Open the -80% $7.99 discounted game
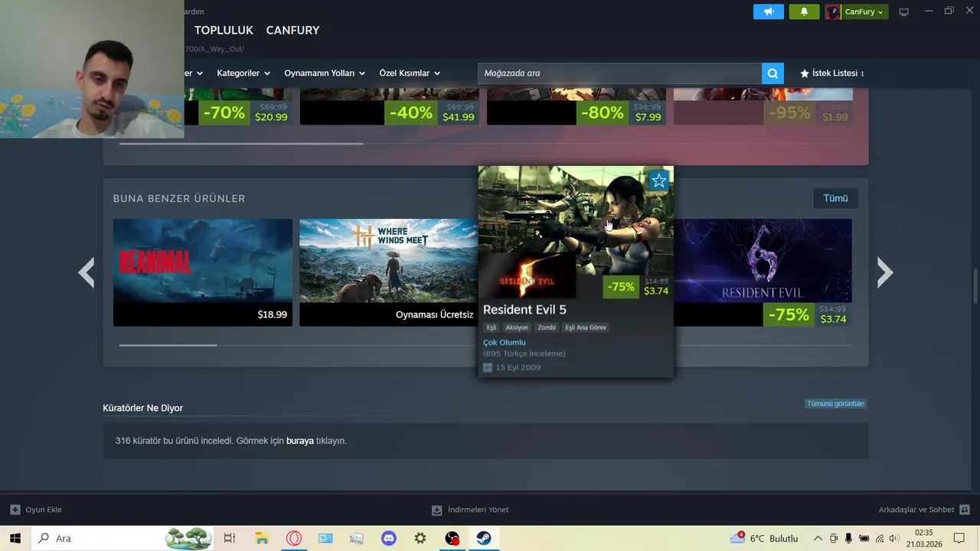980x551 pixels. (x=576, y=106)
